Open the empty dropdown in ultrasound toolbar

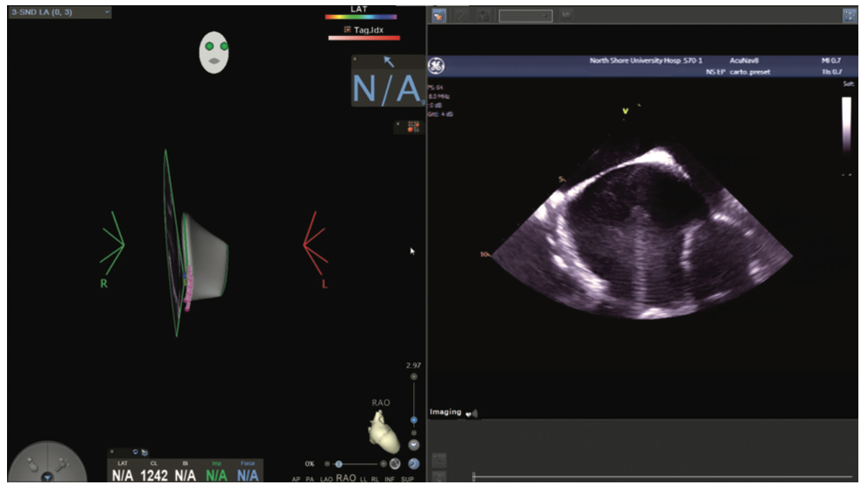pyautogui.click(x=525, y=16)
